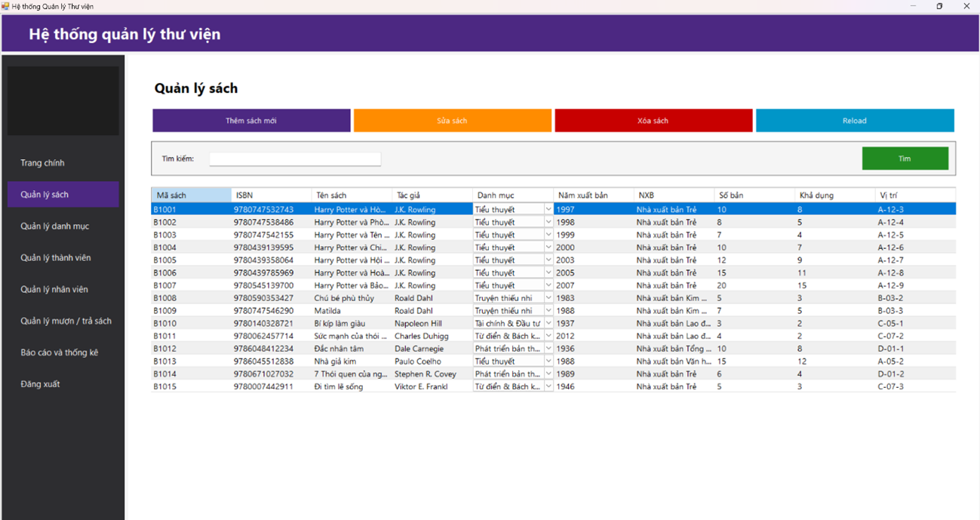This screenshot has height=520, width=980.
Task: Click the red 'Xóa sách' button
Action: click(x=653, y=121)
